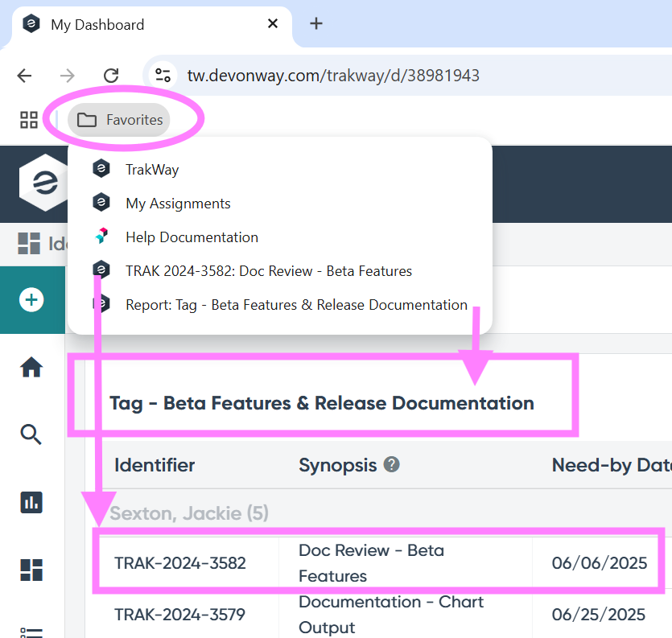Open record TRAK-2024-3579
The image size is (672, 638).
click(179, 615)
